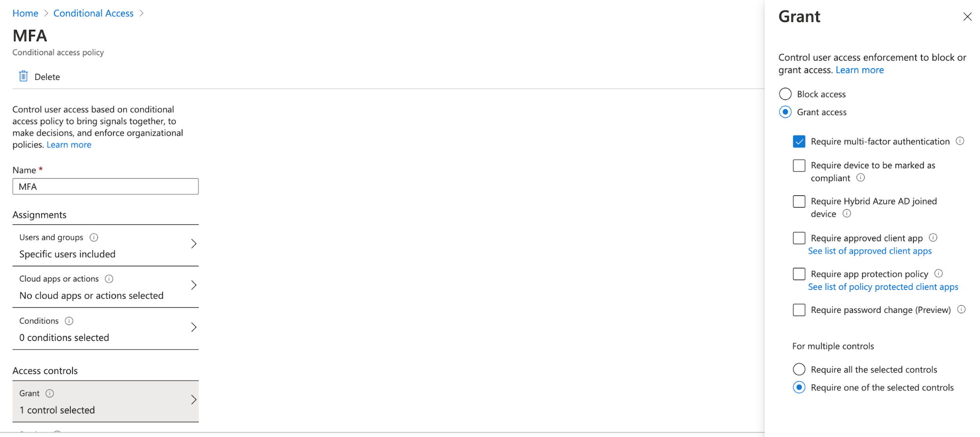
Task: Expand Users and groups assignment chevron
Action: tap(194, 244)
